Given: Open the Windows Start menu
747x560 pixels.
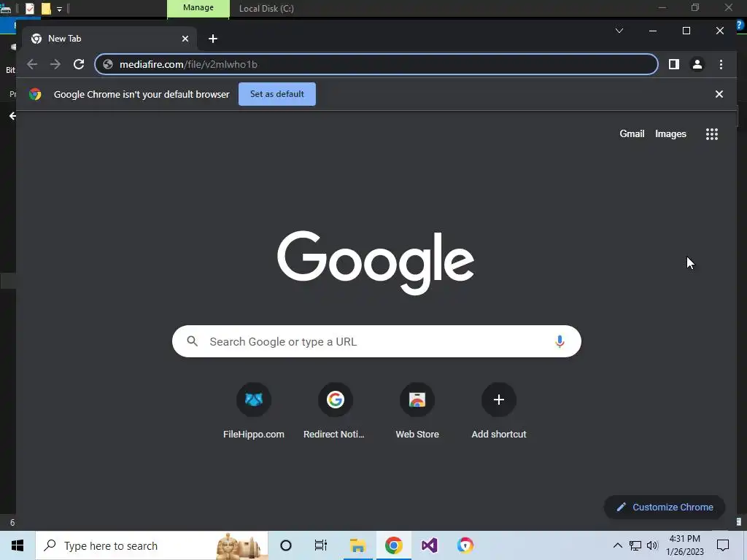Looking at the screenshot, I should [18, 545].
